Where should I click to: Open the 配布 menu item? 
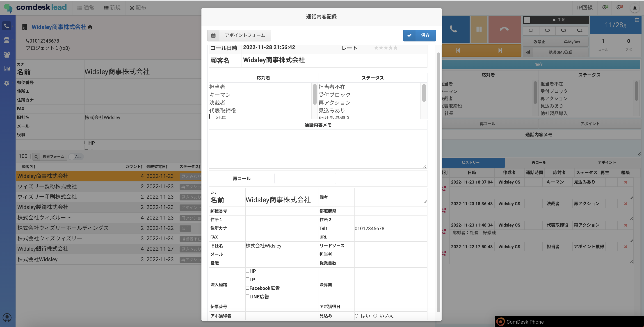(x=138, y=8)
